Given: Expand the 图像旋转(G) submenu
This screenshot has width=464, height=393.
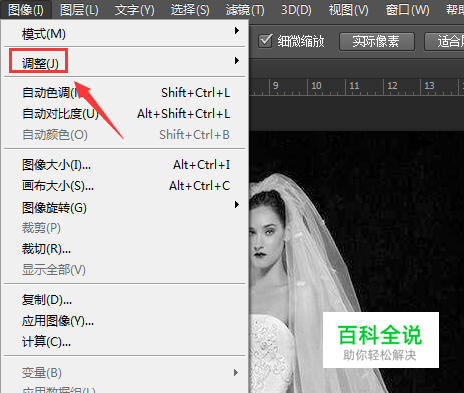Looking at the screenshot, I should [125, 207].
